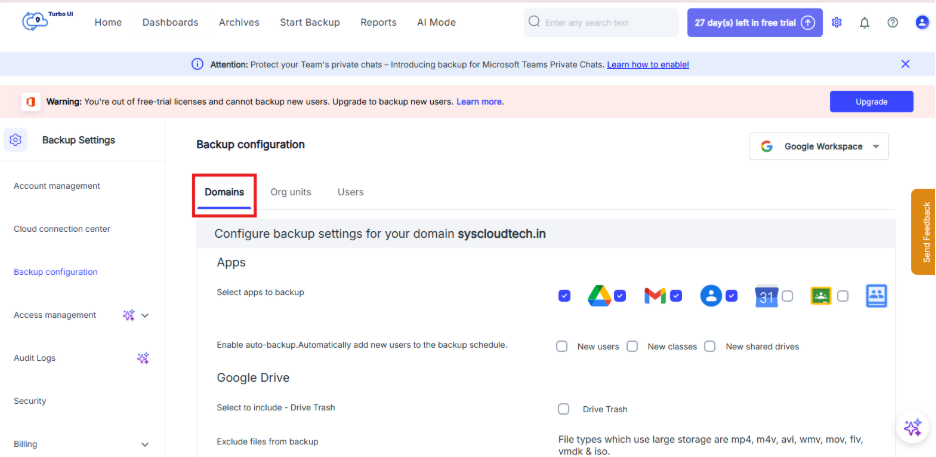Screen dimensions: 936x457
Task: Tick the New shared drives checkbox
Action: tap(709, 346)
